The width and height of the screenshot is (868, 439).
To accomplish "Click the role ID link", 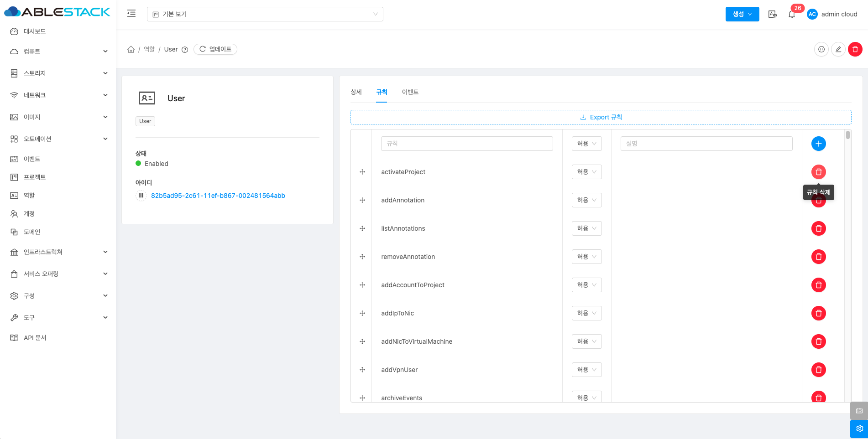I will [x=218, y=196].
